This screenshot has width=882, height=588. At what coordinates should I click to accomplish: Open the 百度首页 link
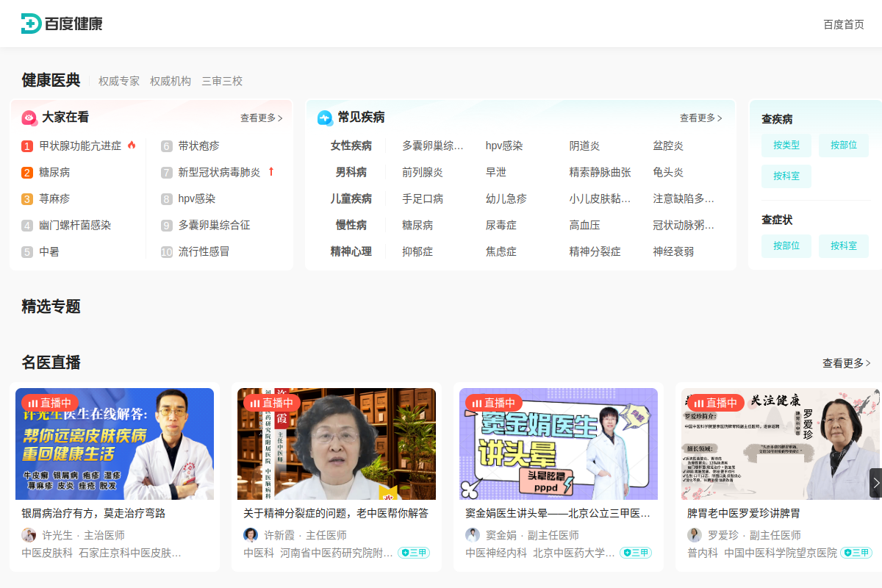pos(843,23)
